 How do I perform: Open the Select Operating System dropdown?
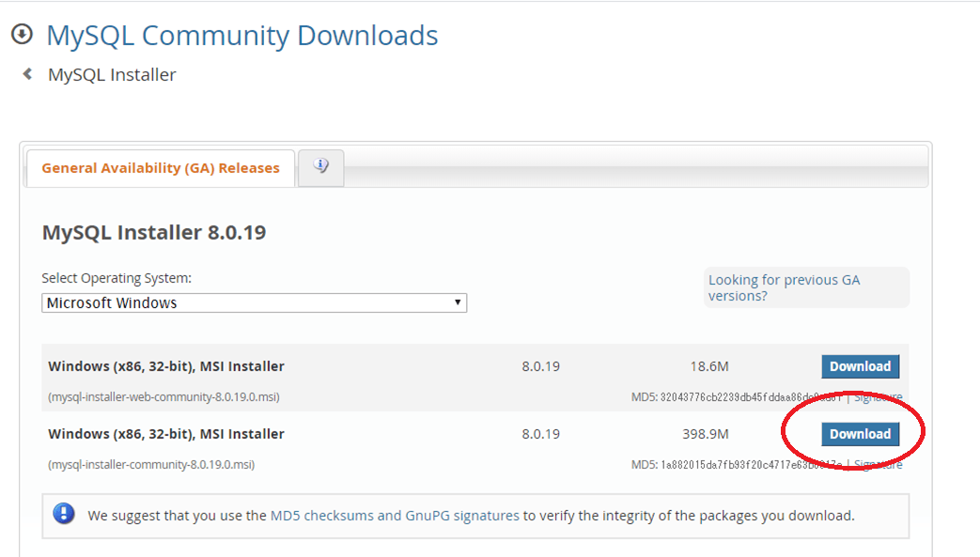255,302
